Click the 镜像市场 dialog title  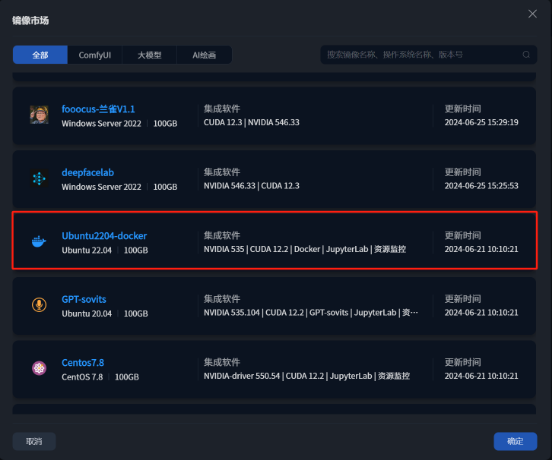(31, 20)
